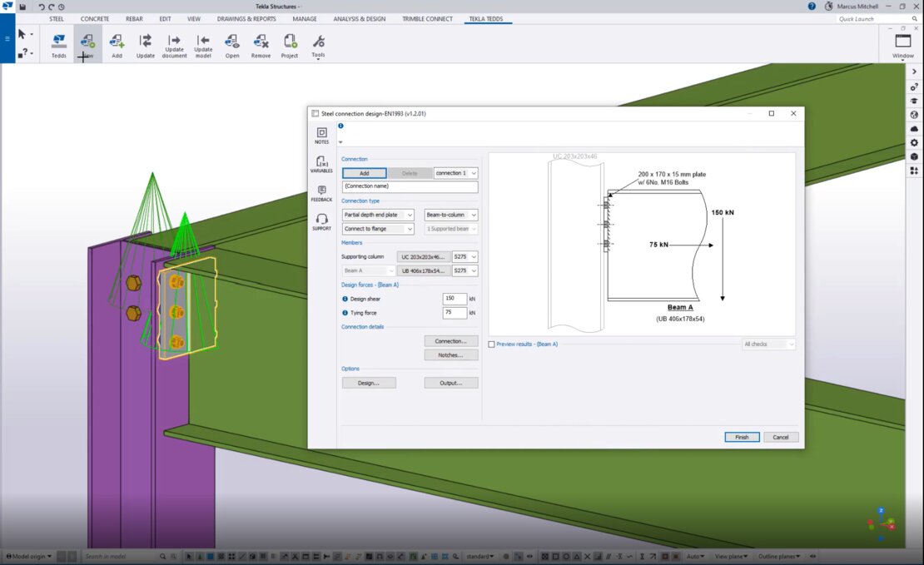Open the Connect to flange dropdown

tap(378, 229)
